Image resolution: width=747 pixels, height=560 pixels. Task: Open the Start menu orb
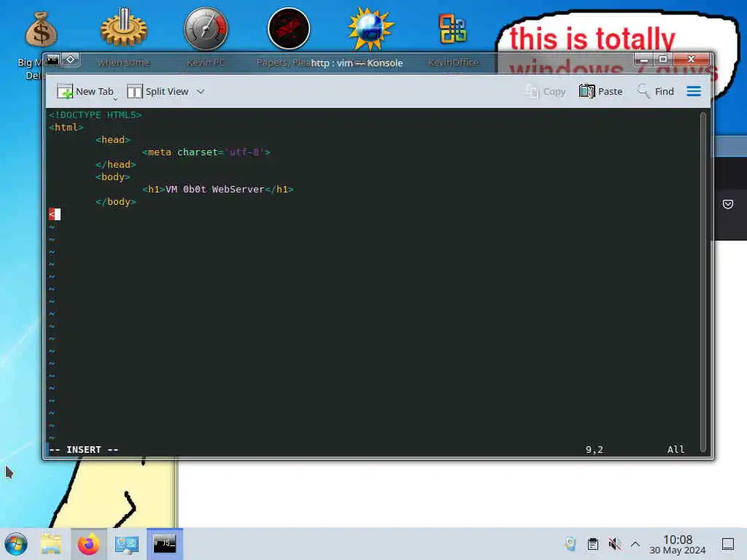click(x=16, y=544)
